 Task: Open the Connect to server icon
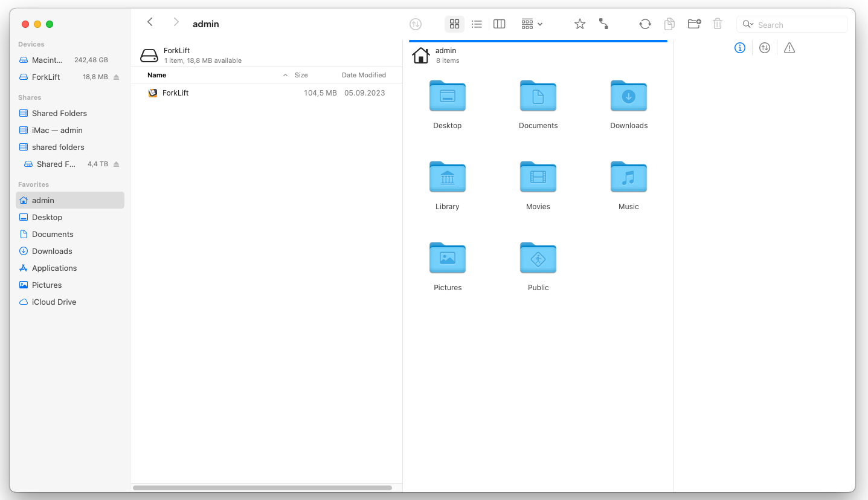603,24
